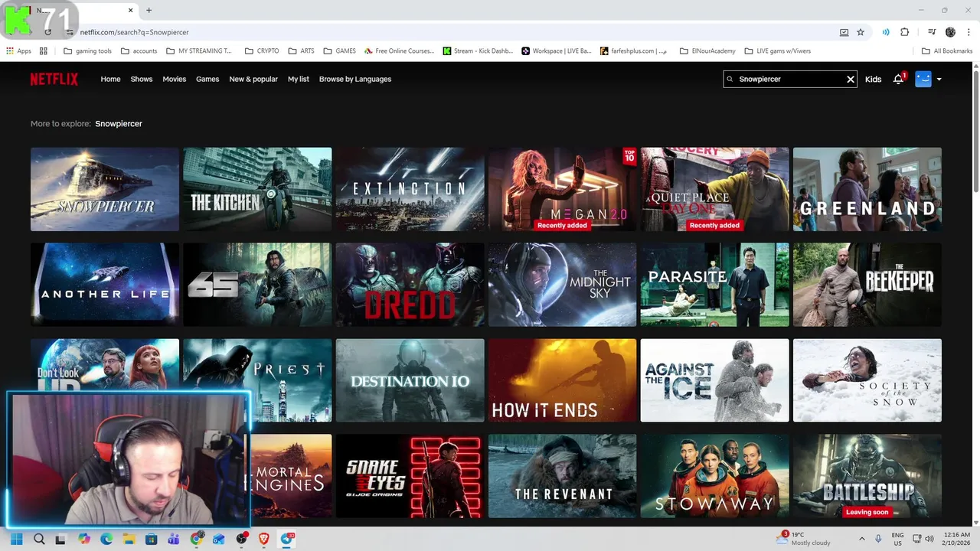This screenshot has width=980, height=551.
Task: Open the Chrome profile picture
Action: tap(950, 32)
